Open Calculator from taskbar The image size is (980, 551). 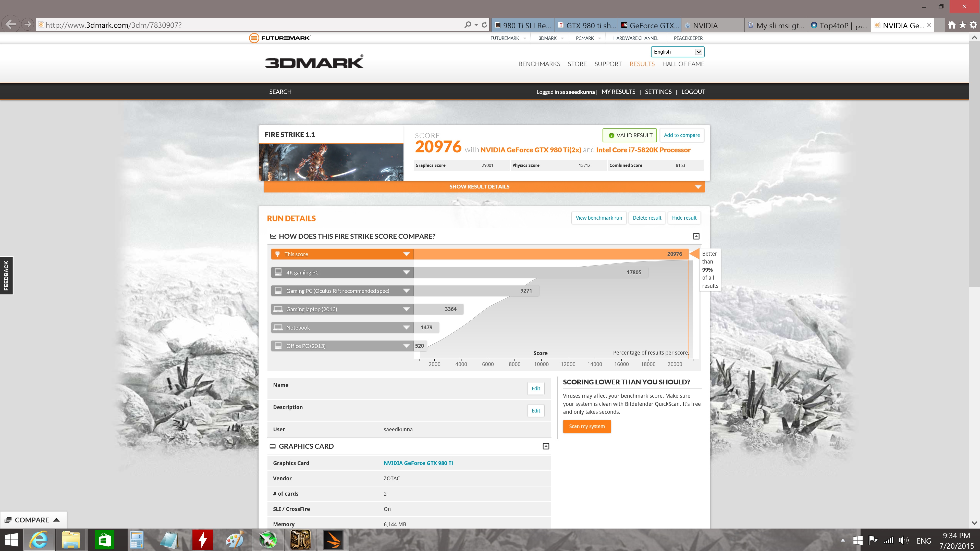(x=137, y=540)
